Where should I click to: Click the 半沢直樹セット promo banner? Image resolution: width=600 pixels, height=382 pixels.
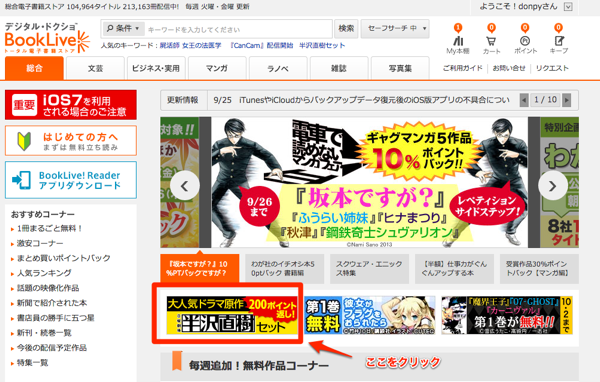(x=232, y=315)
